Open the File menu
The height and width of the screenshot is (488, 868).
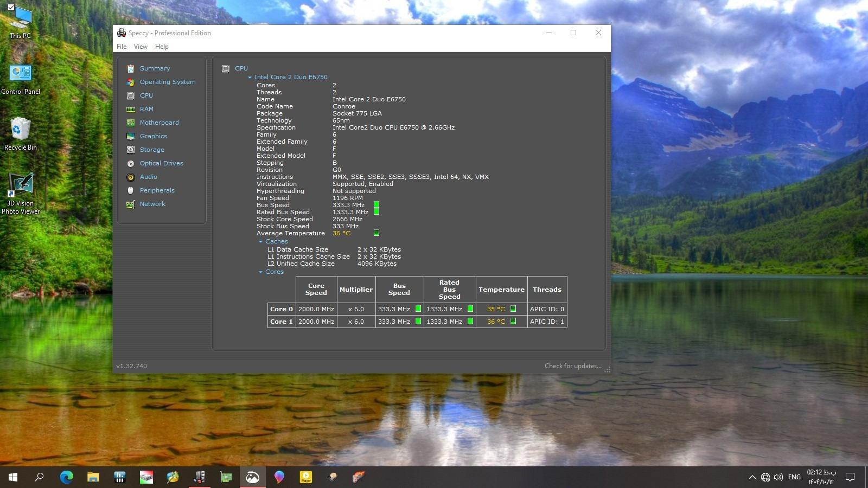(122, 47)
